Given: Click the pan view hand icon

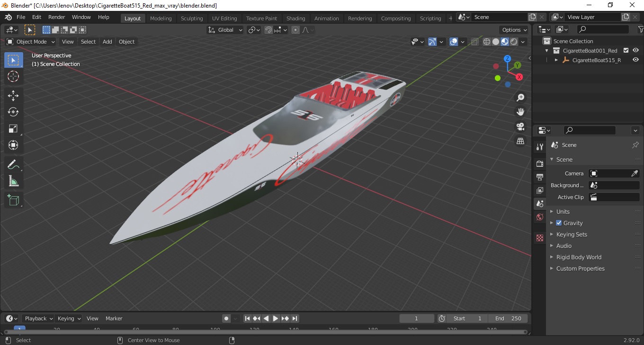Looking at the screenshot, I should point(520,112).
